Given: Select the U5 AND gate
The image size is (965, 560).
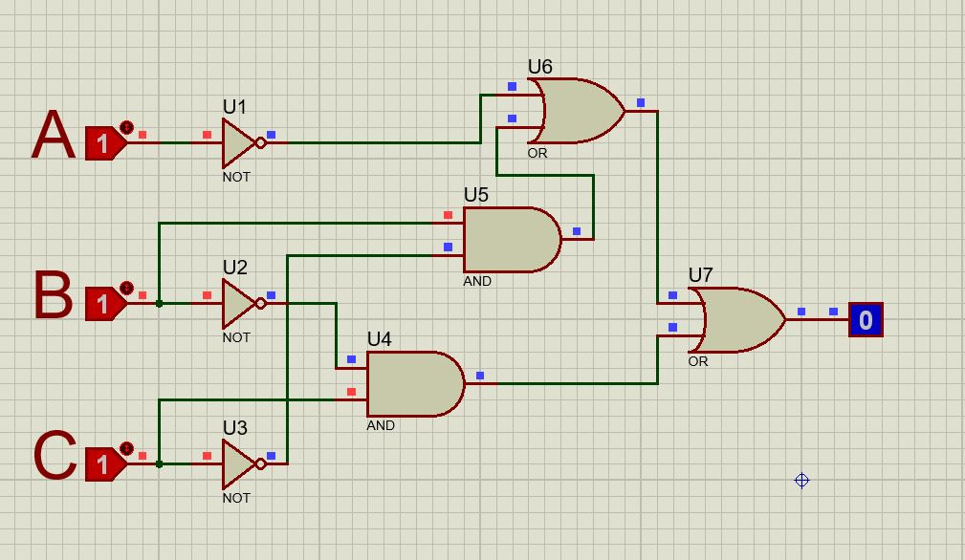Looking at the screenshot, I should click(x=512, y=240).
